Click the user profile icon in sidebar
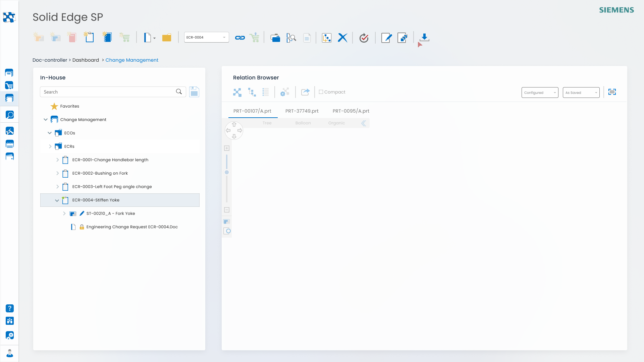This screenshot has width=644, height=362. (10, 353)
